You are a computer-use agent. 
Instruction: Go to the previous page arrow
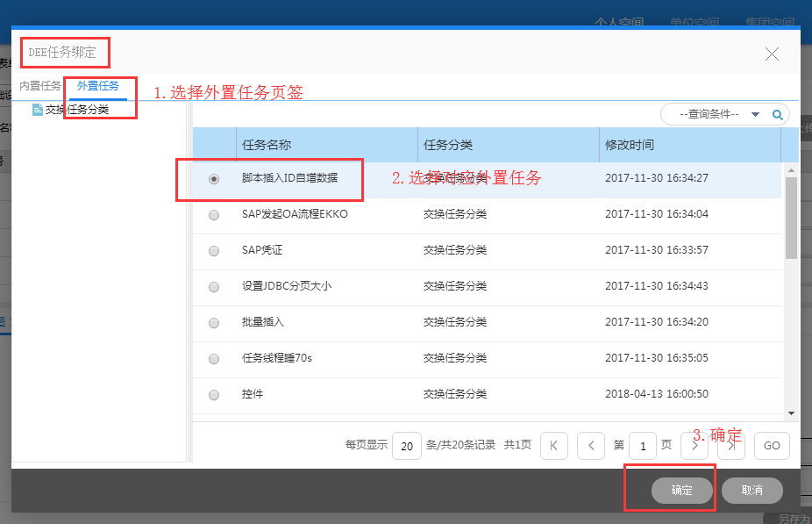[x=591, y=446]
